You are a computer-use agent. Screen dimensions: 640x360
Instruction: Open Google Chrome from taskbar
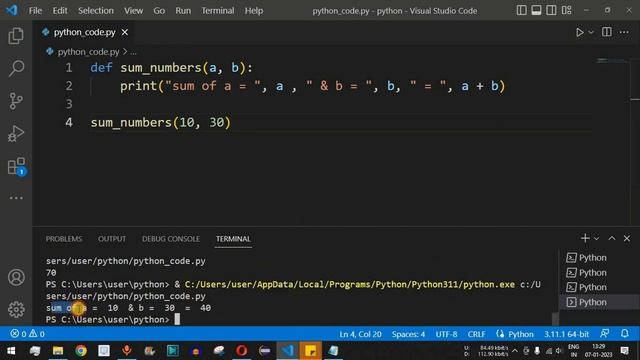pyautogui.click(x=81, y=351)
